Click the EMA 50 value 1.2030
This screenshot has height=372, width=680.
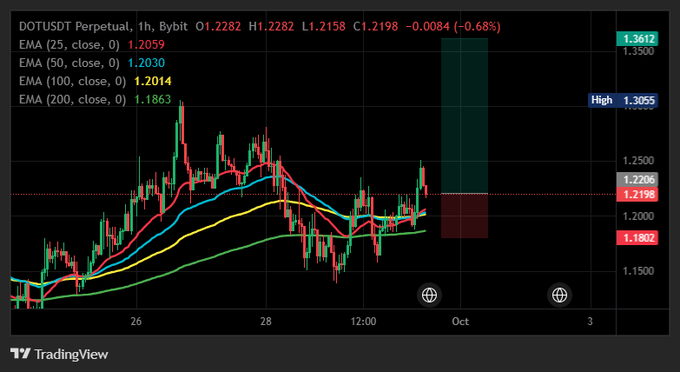click(146, 63)
